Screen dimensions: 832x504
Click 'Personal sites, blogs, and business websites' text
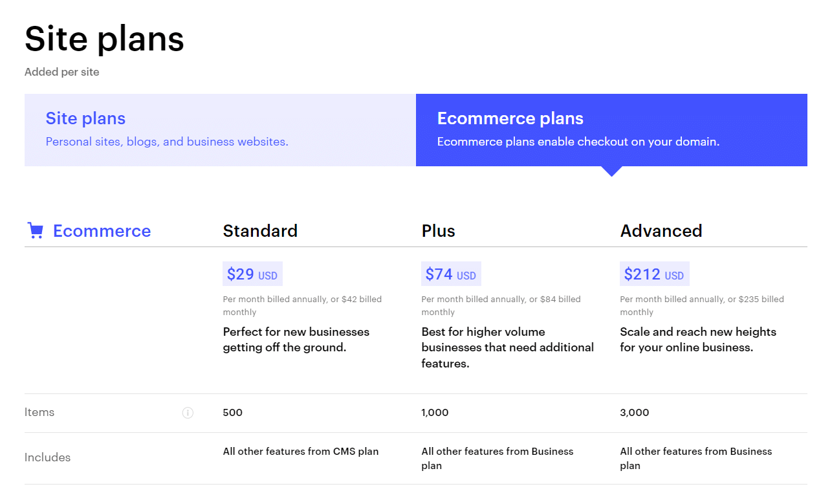click(x=166, y=141)
